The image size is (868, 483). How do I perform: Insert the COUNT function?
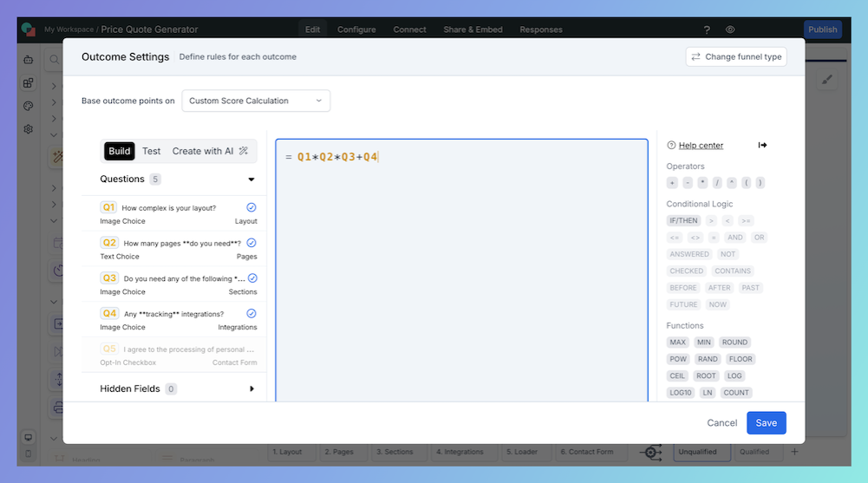(x=736, y=393)
